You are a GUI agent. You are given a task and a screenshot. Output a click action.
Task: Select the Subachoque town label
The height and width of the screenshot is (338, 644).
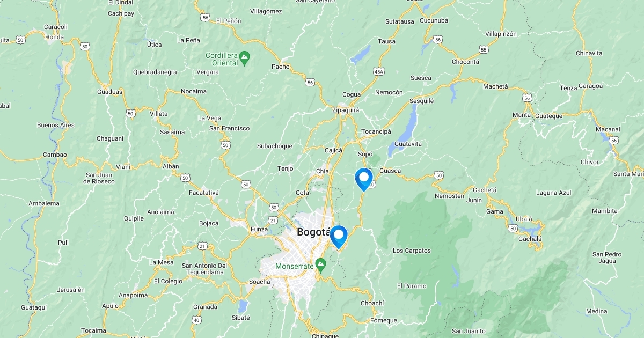tap(275, 146)
